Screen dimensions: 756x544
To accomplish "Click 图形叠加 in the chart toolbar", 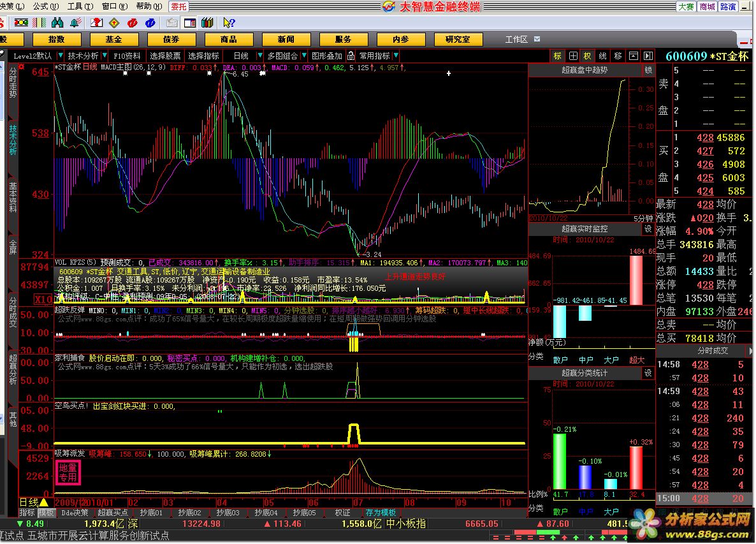I will pyautogui.click(x=327, y=56).
